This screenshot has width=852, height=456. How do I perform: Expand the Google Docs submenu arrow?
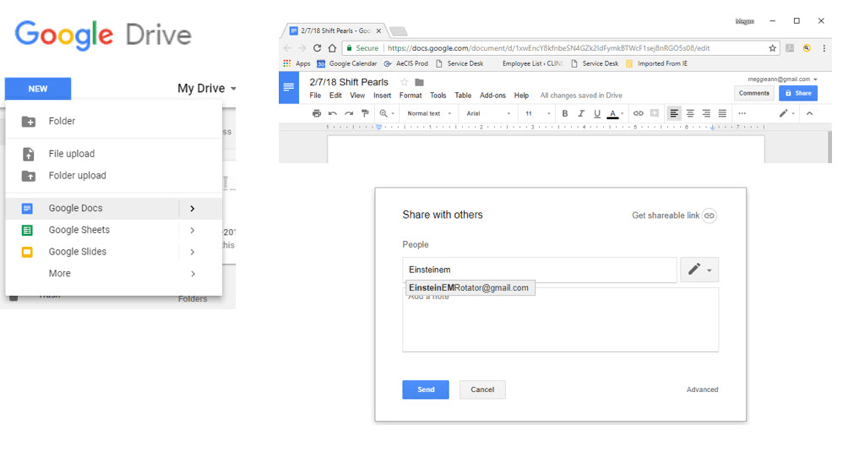click(192, 208)
